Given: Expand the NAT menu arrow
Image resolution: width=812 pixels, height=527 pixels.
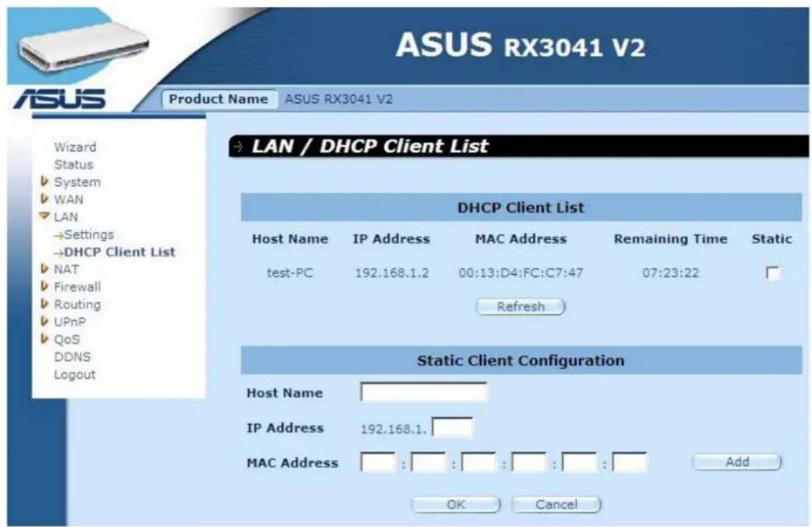Looking at the screenshot, I should pyautogui.click(x=45, y=269).
